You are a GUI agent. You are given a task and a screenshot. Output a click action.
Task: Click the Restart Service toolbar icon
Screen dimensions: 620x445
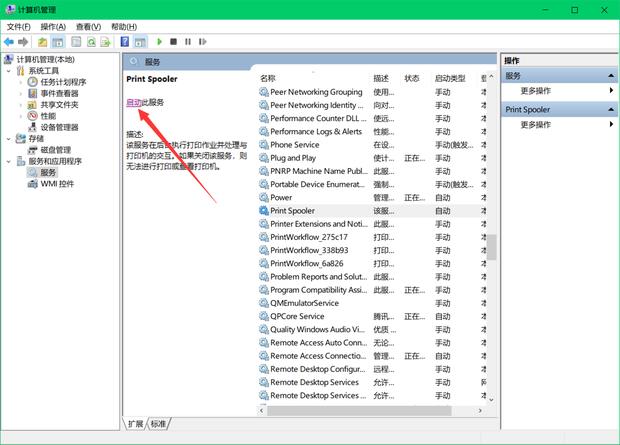[202, 42]
